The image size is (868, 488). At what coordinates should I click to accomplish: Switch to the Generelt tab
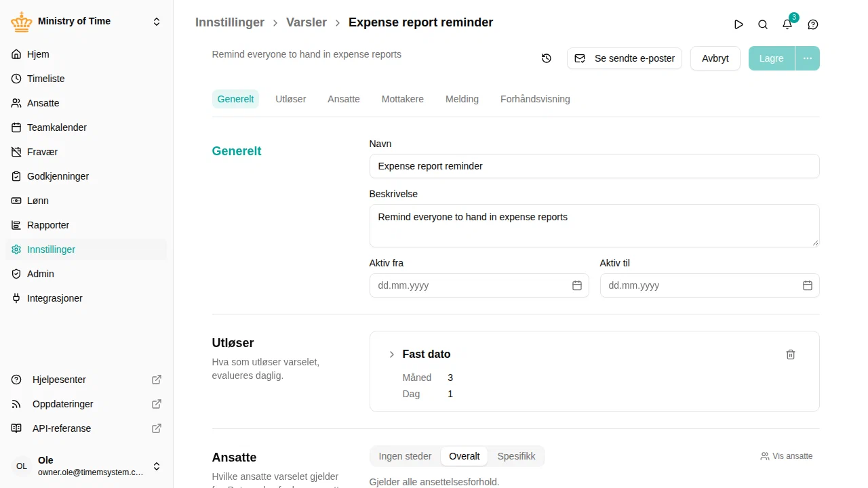tap(235, 99)
